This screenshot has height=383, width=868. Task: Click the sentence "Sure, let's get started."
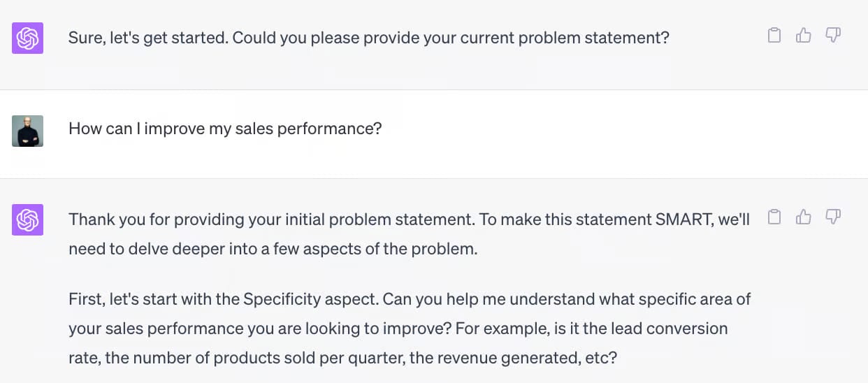[147, 38]
